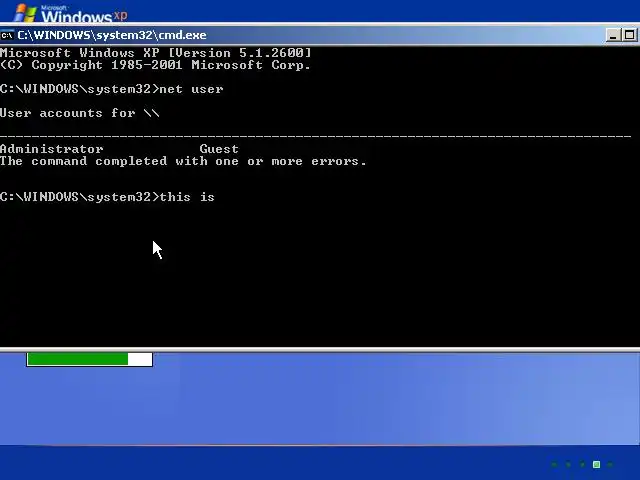Click the bright green setup progress indicator square
Image resolution: width=640 pixels, height=480 pixels.
tap(596, 464)
